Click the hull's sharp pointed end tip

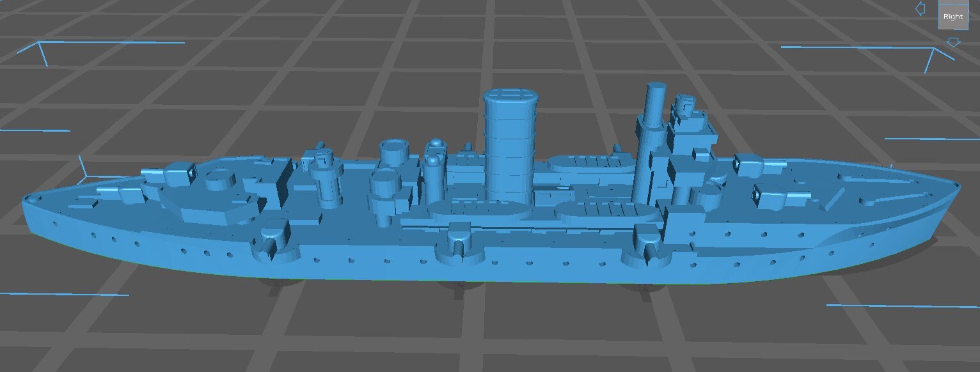[x=957, y=187]
